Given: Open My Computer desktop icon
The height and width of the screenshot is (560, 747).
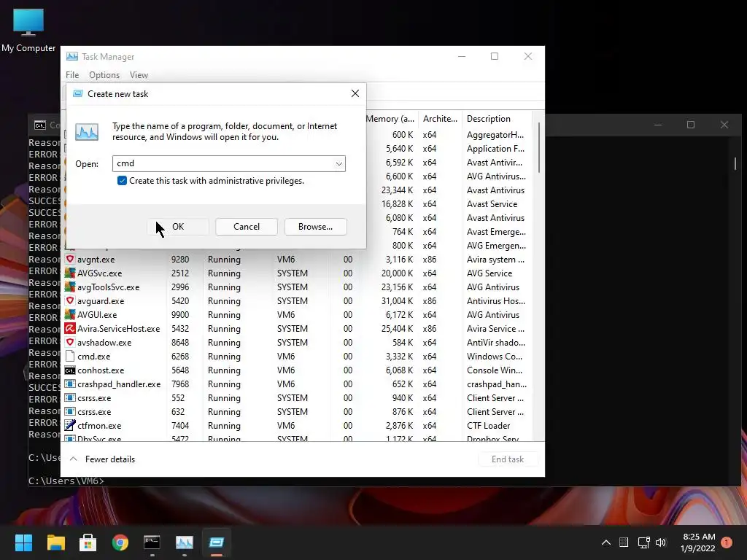Looking at the screenshot, I should click(x=28, y=29).
